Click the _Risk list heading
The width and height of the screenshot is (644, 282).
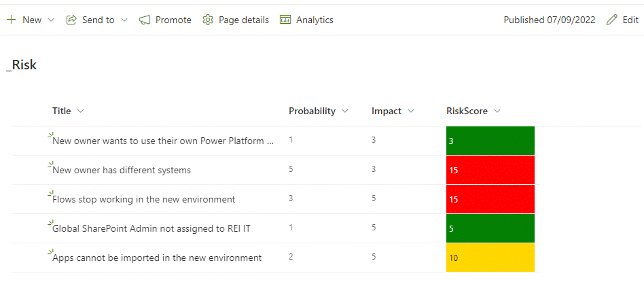(21, 65)
